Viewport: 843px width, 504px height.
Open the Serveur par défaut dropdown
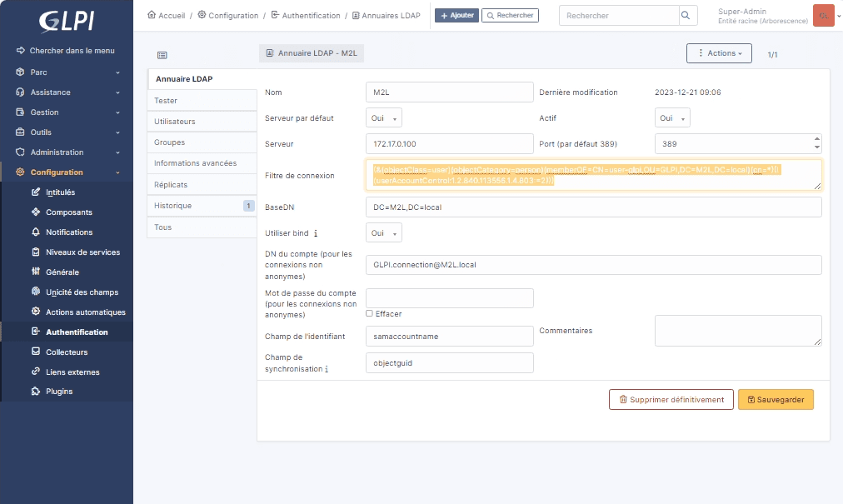383,118
